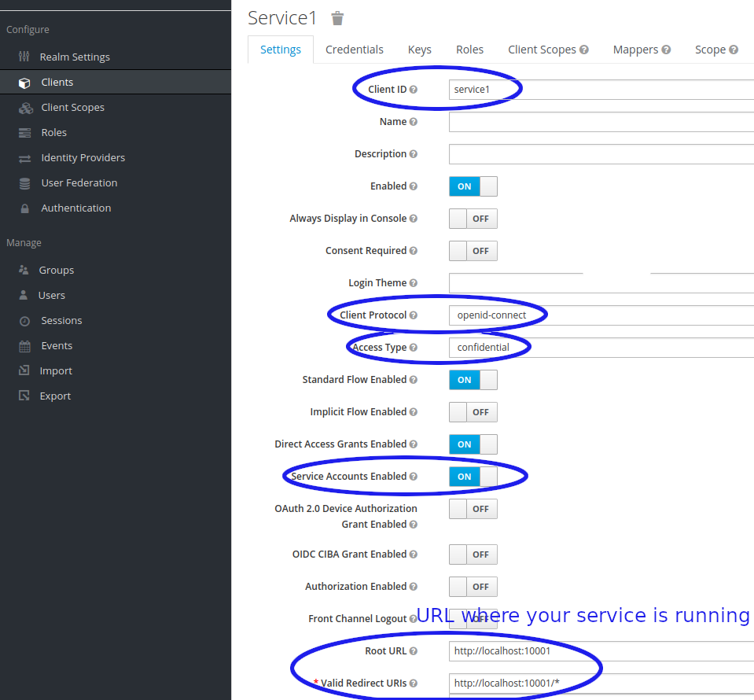Click the Users person icon

(x=23, y=295)
